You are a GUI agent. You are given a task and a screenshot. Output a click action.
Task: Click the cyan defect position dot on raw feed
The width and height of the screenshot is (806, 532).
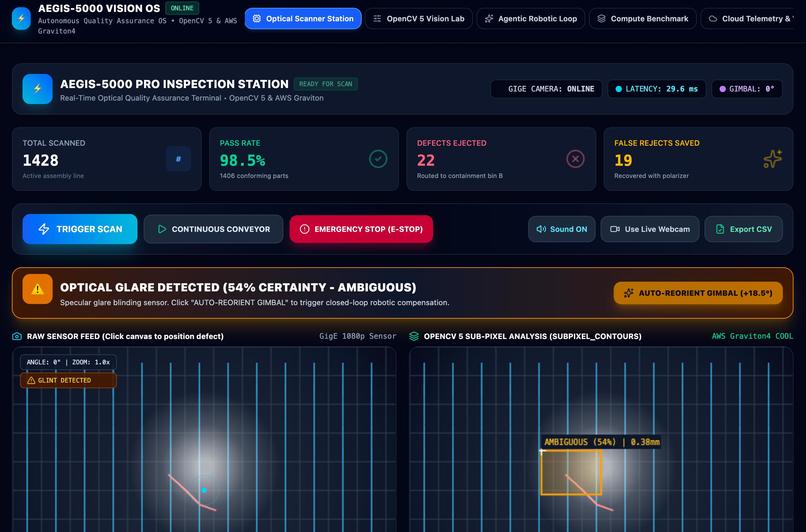point(204,490)
